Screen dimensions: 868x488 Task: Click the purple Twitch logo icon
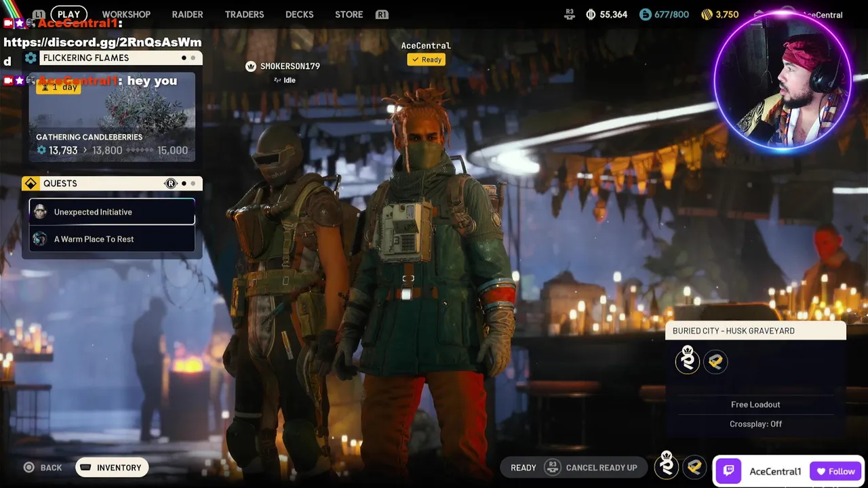point(729,471)
